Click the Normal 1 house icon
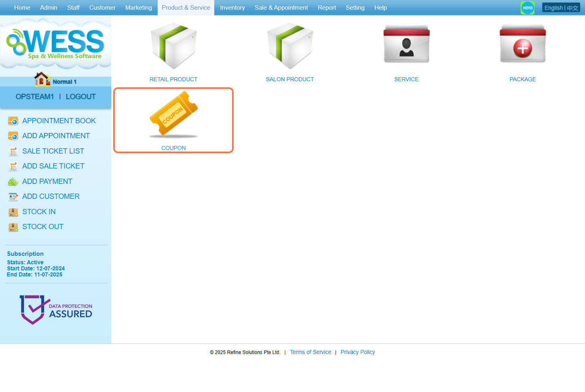Image resolution: width=585 pixels, height=392 pixels. pyautogui.click(x=42, y=79)
